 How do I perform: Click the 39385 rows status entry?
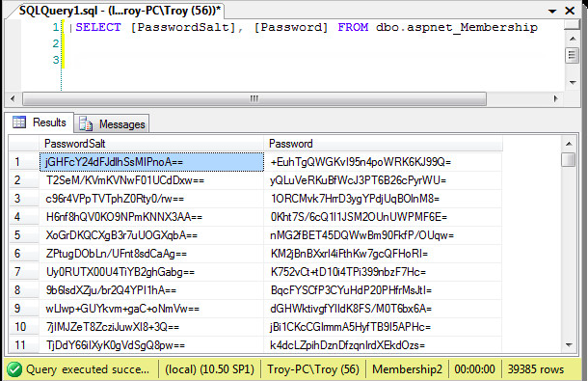coord(536,369)
